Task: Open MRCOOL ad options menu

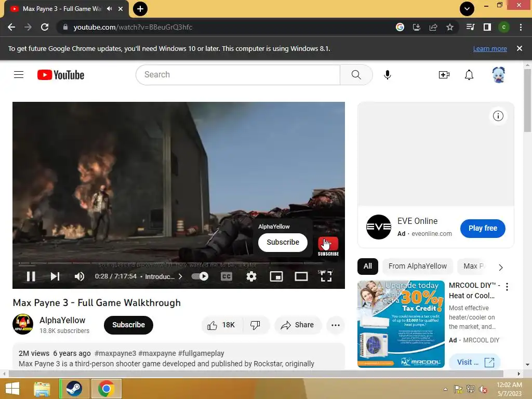Action: pyautogui.click(x=507, y=287)
